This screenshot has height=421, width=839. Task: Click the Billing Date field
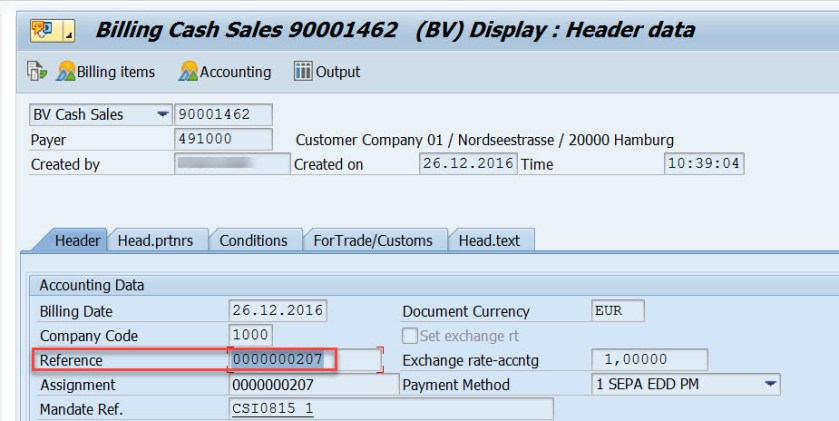[x=278, y=311]
